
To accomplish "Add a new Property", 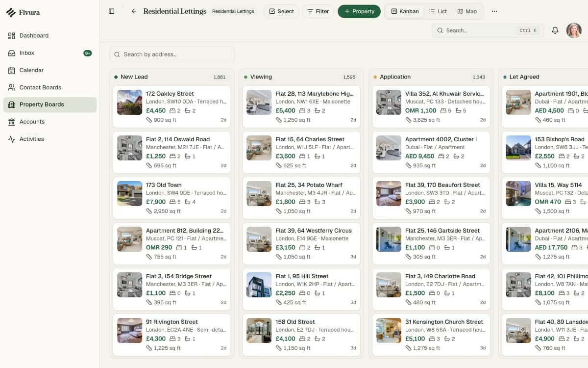I will (359, 11).
